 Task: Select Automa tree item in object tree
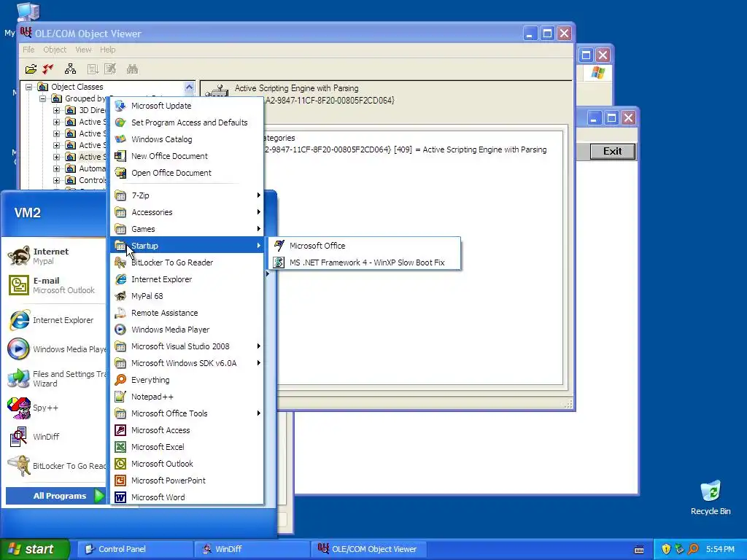(92, 168)
